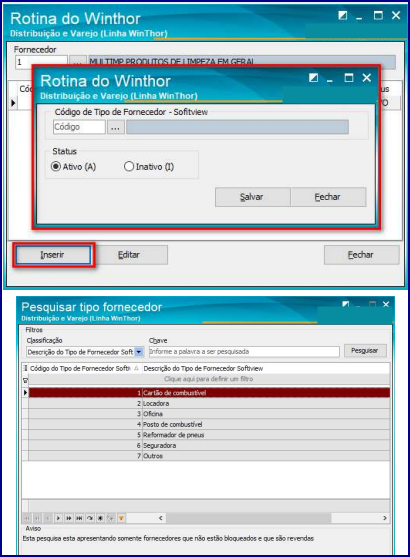
Task: Close the outer Rotina do Winthor window
Action: point(396,15)
